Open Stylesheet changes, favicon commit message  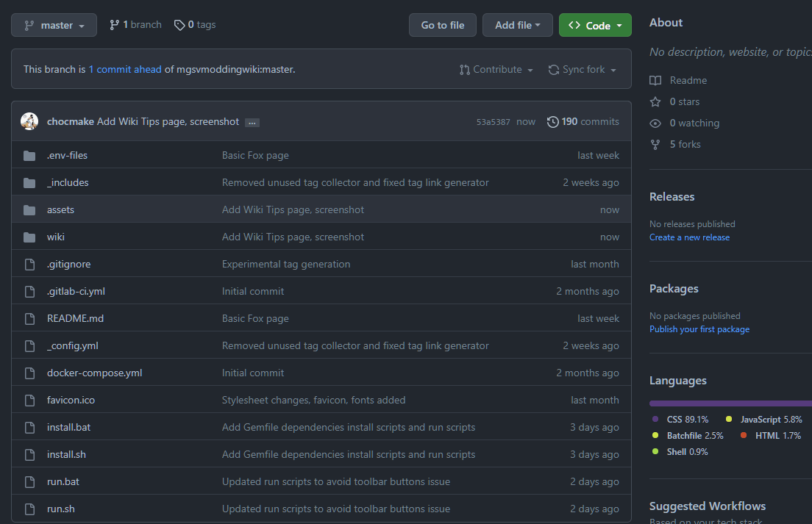313,400
